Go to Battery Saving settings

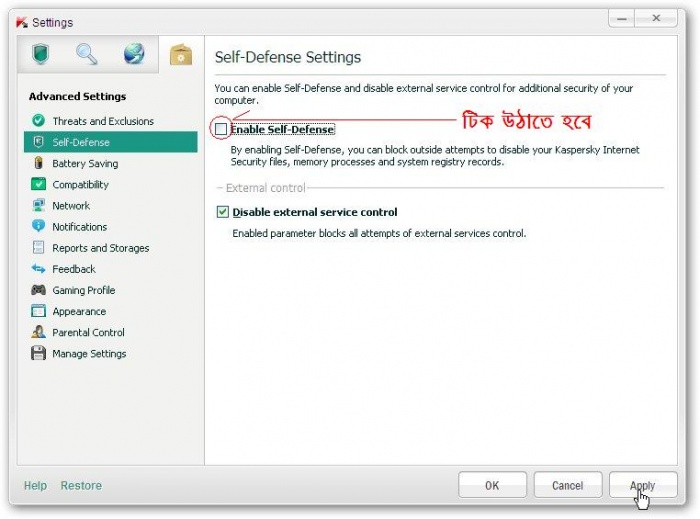coord(110,163)
